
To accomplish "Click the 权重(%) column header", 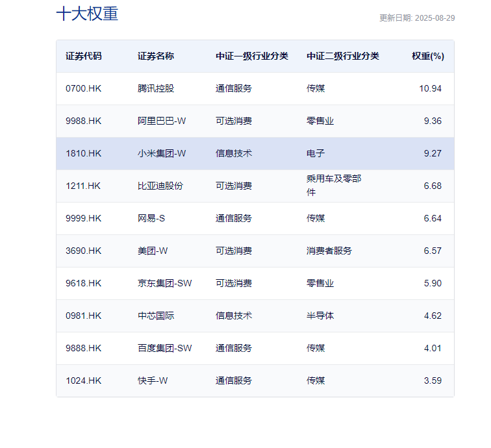I will click(x=427, y=56).
